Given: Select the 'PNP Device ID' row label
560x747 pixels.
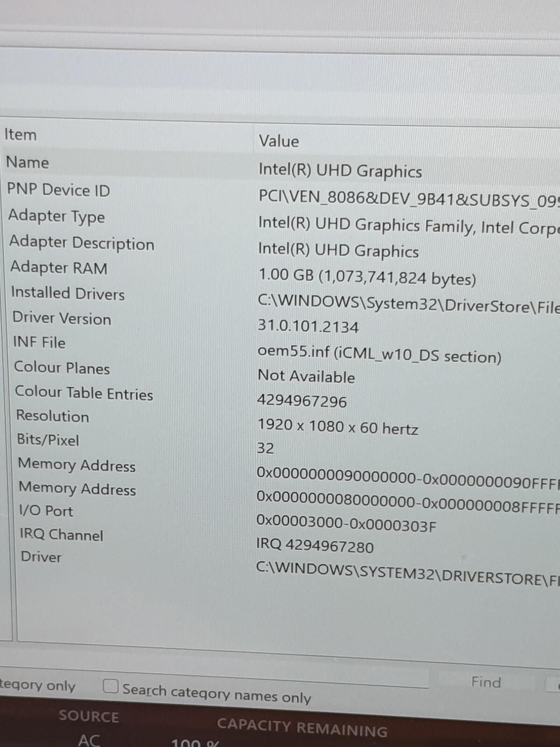Looking at the screenshot, I should (58, 190).
